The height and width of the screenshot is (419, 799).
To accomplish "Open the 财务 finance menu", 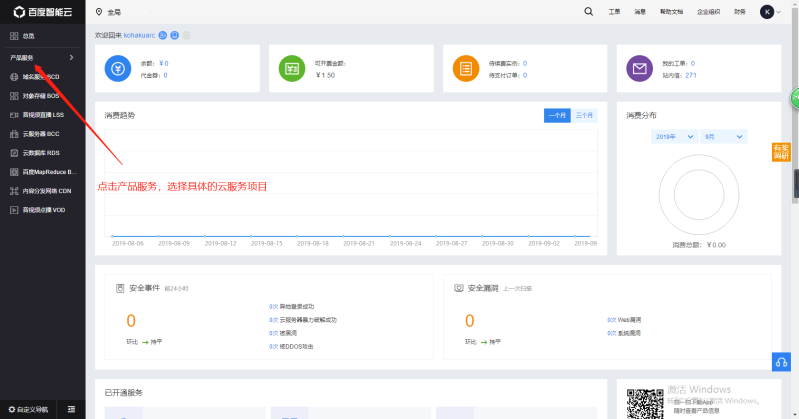I will (x=740, y=12).
